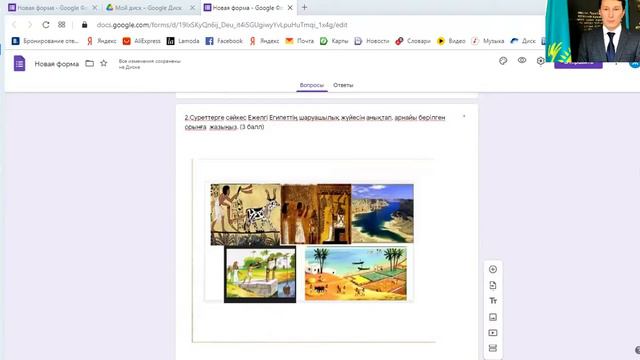Click the Google Forms home icon
640x360 pixels.
click(x=19, y=64)
